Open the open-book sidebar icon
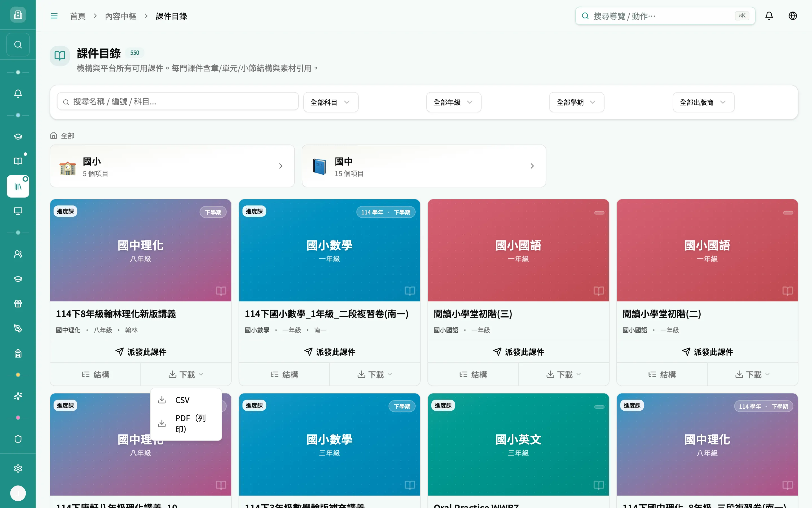 point(18,161)
